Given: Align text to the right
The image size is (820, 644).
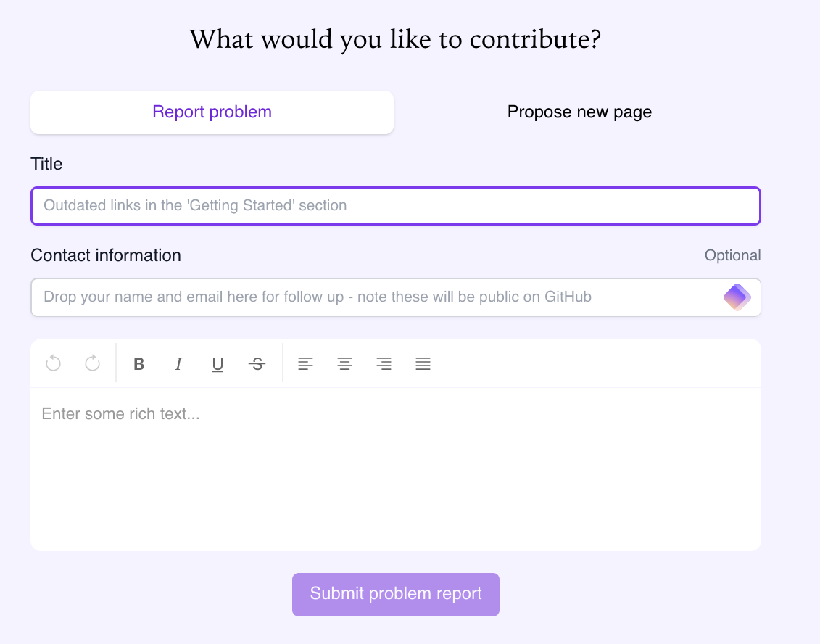Looking at the screenshot, I should point(384,364).
